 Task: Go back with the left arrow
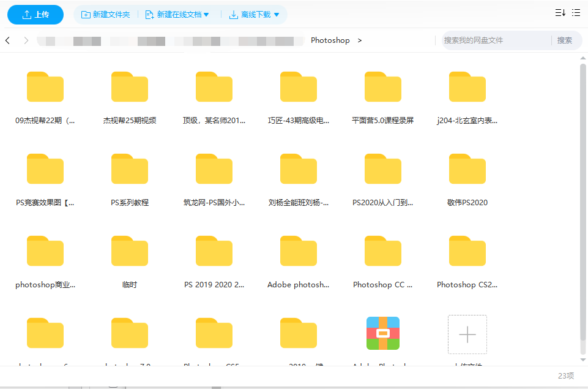coord(7,40)
